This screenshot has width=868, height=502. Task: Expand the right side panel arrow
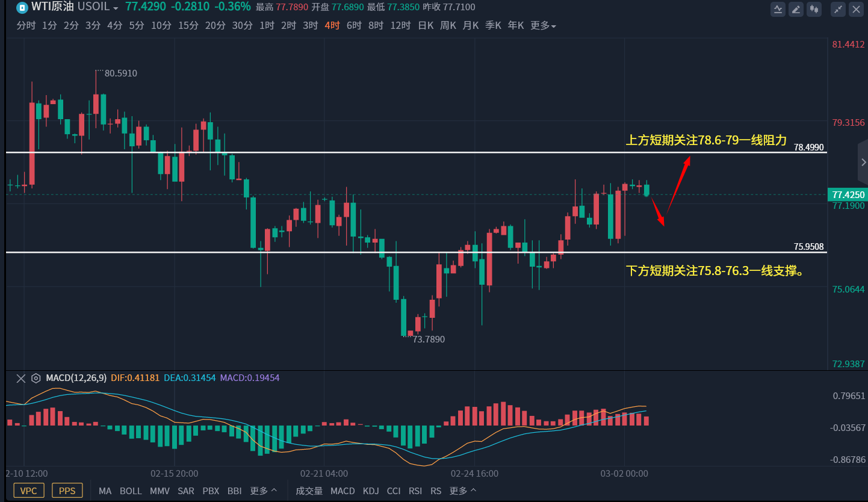(x=863, y=162)
